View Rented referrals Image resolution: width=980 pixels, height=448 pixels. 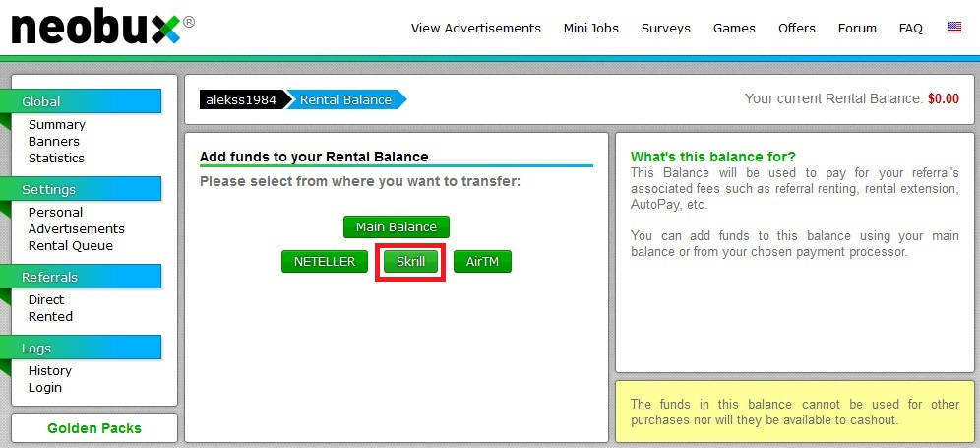50,317
